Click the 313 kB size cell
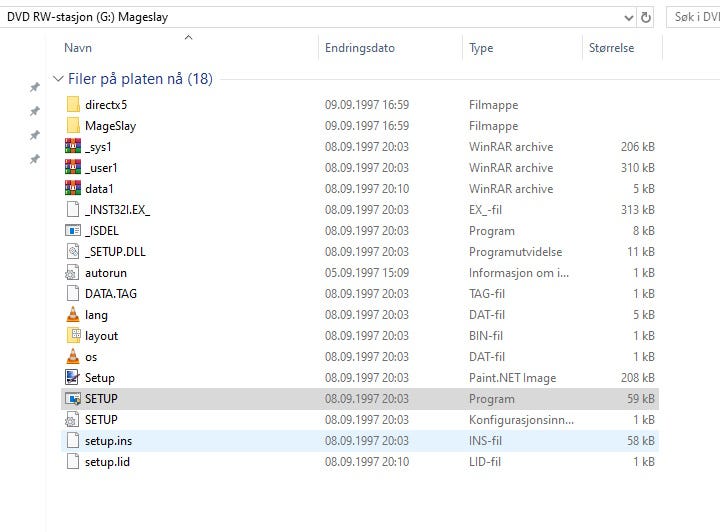This screenshot has width=720, height=532. point(637,210)
